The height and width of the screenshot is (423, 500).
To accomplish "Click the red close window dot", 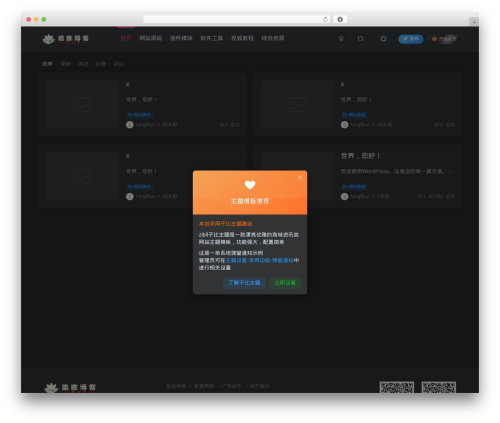I will [28, 19].
